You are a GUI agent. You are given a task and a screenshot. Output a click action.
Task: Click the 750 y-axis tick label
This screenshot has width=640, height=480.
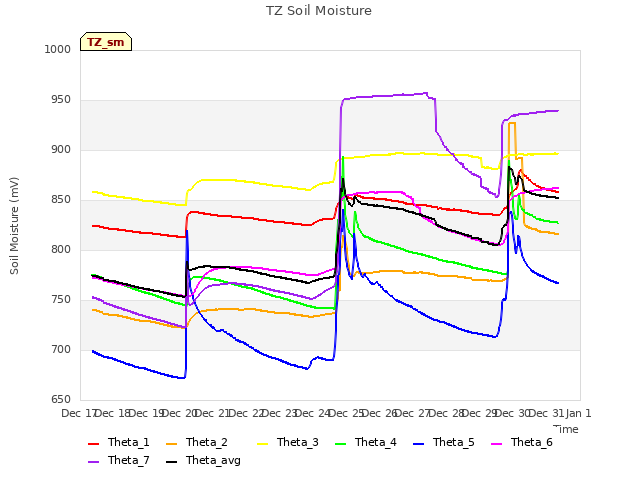tap(61, 300)
